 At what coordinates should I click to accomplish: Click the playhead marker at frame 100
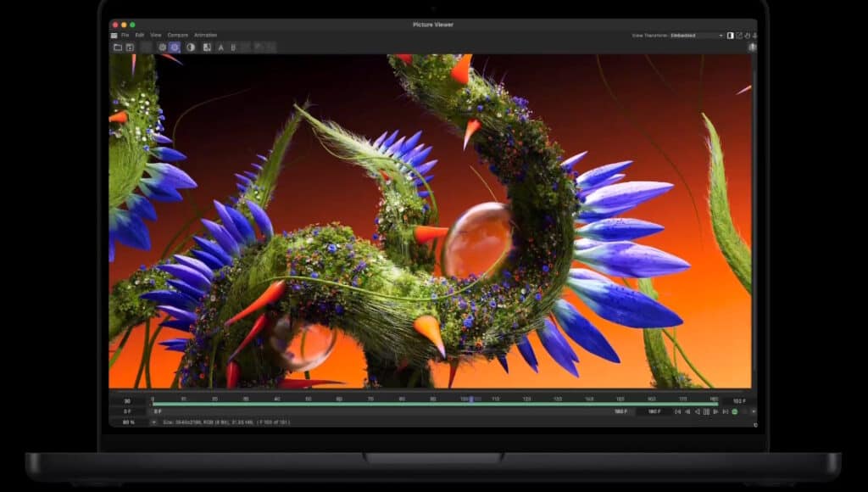click(x=471, y=399)
